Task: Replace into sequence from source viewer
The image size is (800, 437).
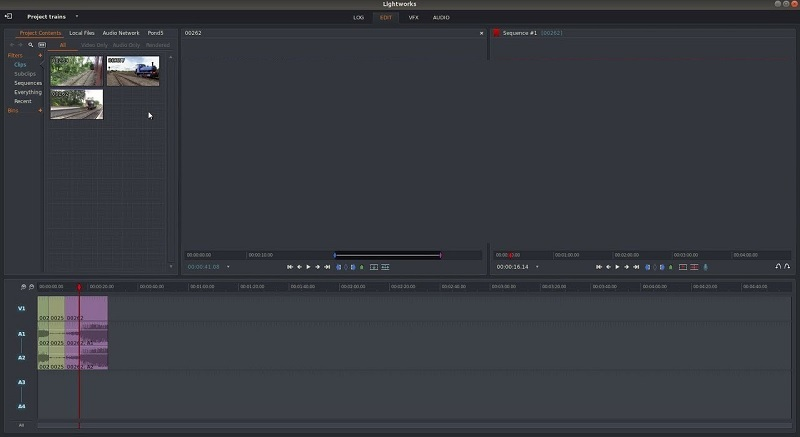Action: pyautogui.click(x=385, y=267)
